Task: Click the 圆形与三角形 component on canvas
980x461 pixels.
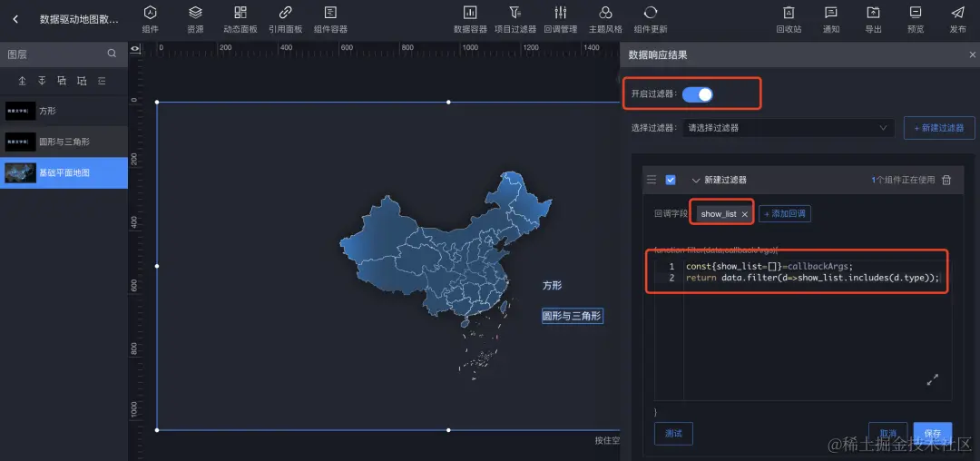Action: coord(572,317)
